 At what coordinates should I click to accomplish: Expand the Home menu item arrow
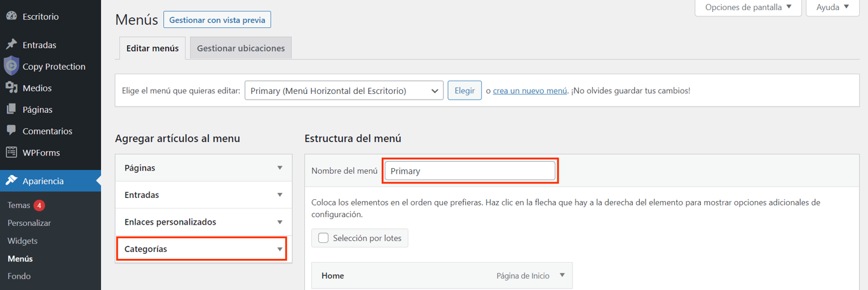coord(562,275)
